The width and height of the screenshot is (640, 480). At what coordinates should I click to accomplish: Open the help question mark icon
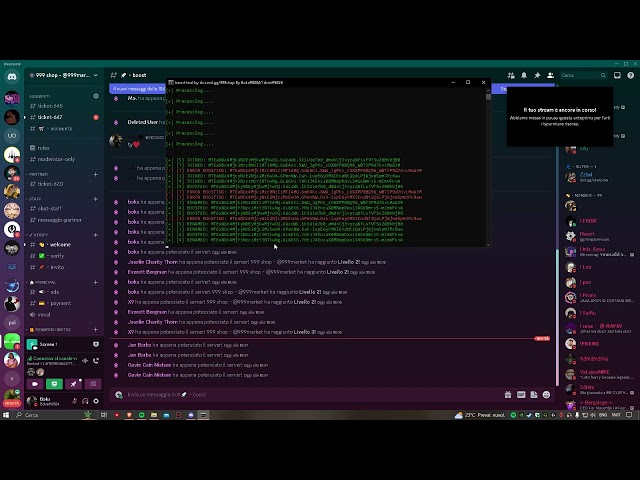631,75
